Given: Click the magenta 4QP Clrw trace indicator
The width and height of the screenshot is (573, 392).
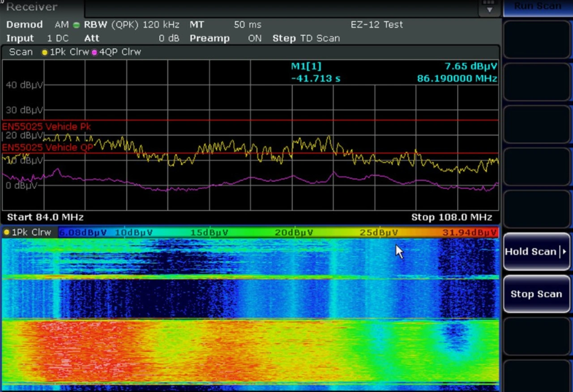Looking at the screenshot, I should (x=94, y=52).
